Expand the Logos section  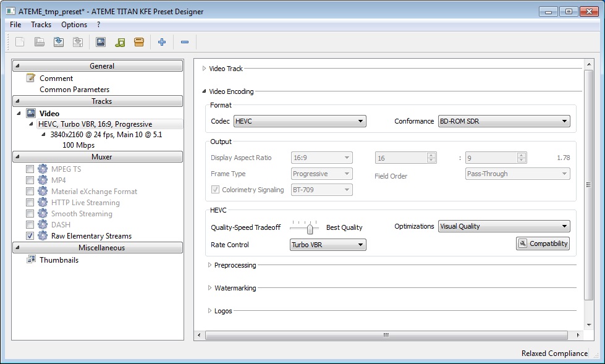pos(209,310)
